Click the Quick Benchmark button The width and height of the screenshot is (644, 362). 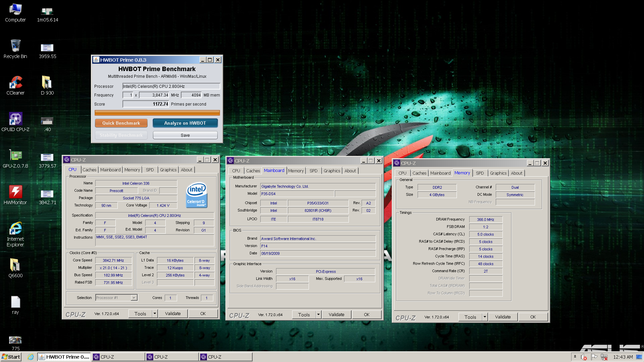121,123
